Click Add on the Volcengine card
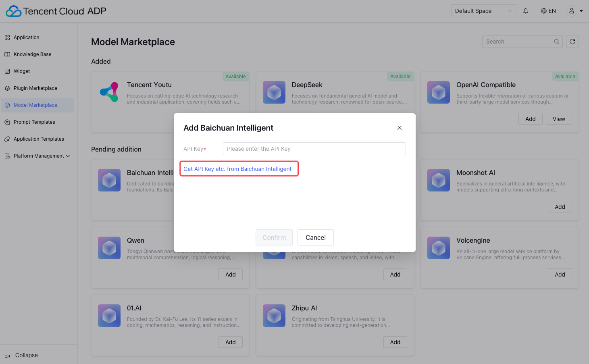The height and width of the screenshot is (364, 589). (560, 275)
